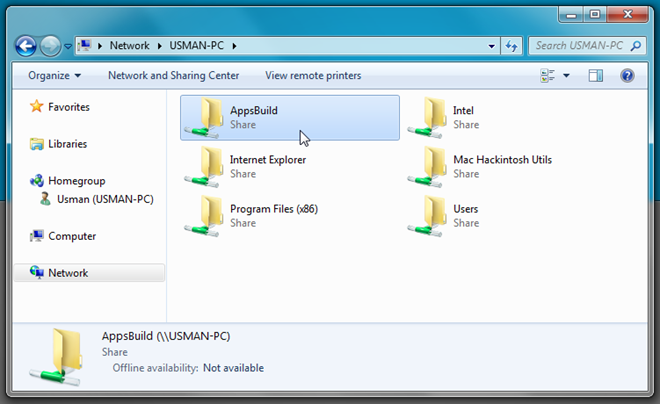The width and height of the screenshot is (660, 404).
Task: Click the Favorites star icon
Action: point(37,106)
